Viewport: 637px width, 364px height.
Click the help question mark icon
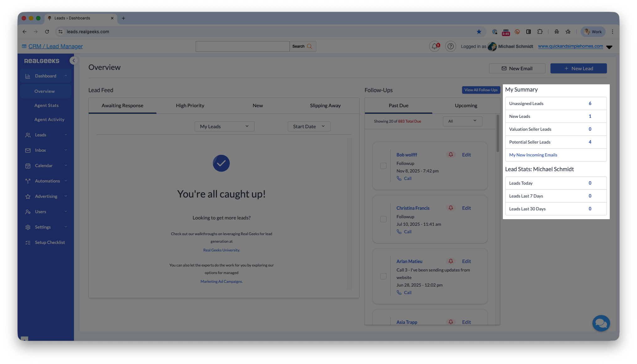[x=450, y=46]
